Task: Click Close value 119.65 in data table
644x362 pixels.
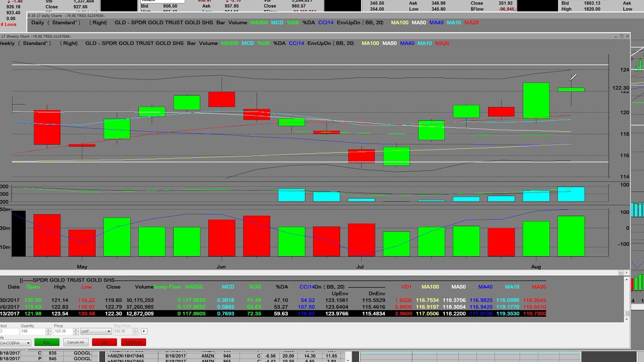Action: point(114,300)
